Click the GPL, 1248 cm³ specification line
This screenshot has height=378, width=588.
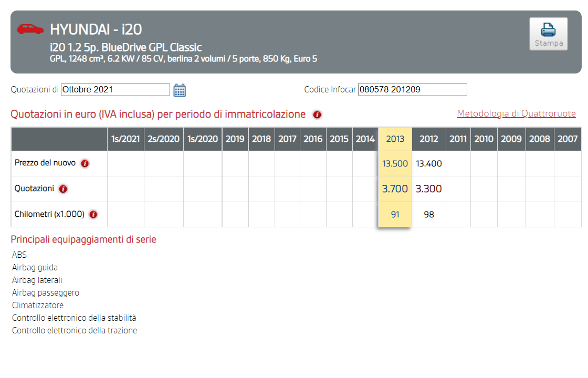183,59
